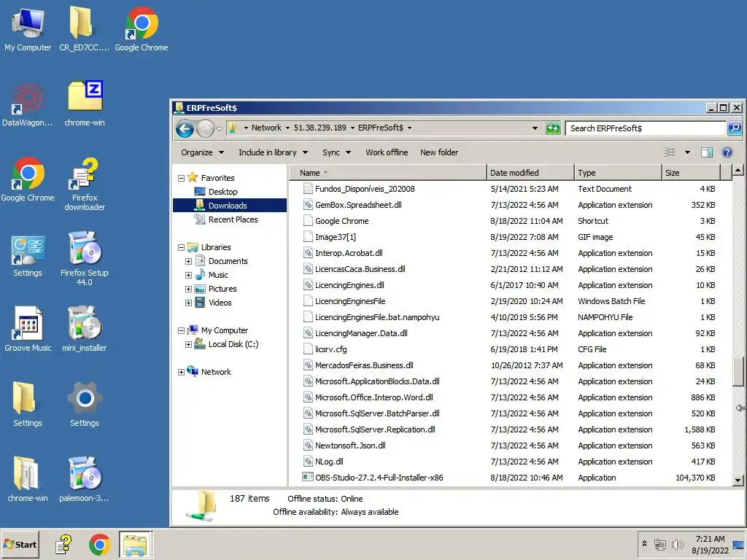747x560 pixels.
Task: Select the Groove Music desktop shortcut
Action: click(x=28, y=329)
